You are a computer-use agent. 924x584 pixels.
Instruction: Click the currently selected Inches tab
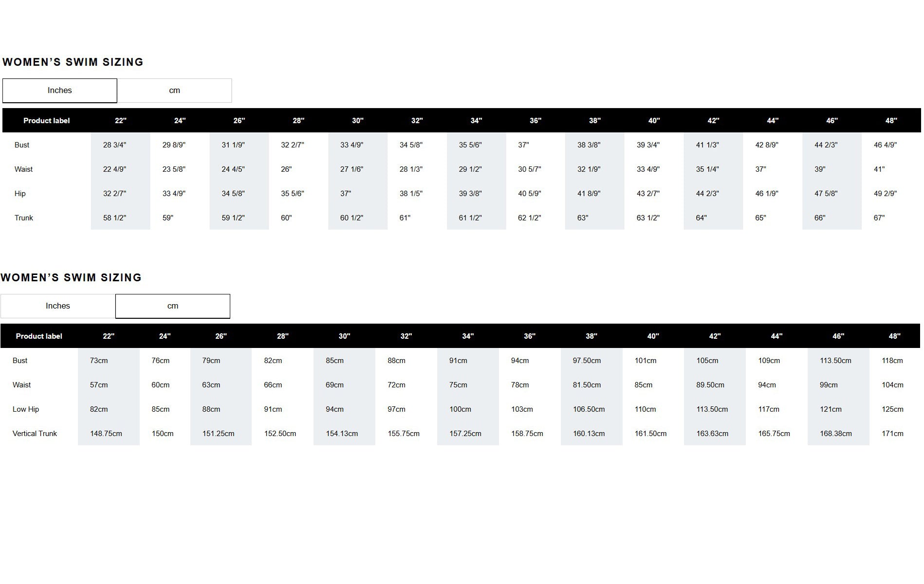pos(59,91)
